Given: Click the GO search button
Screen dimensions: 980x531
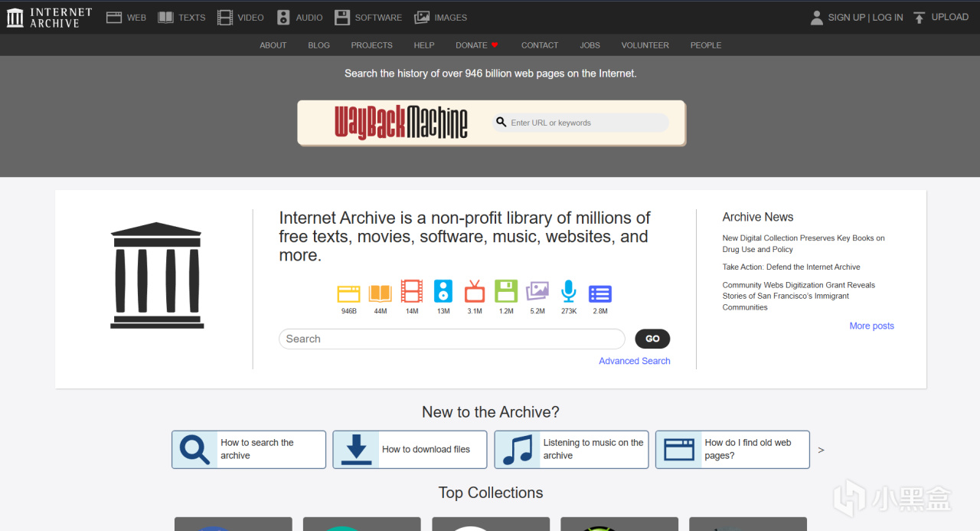Looking at the screenshot, I should pos(652,339).
